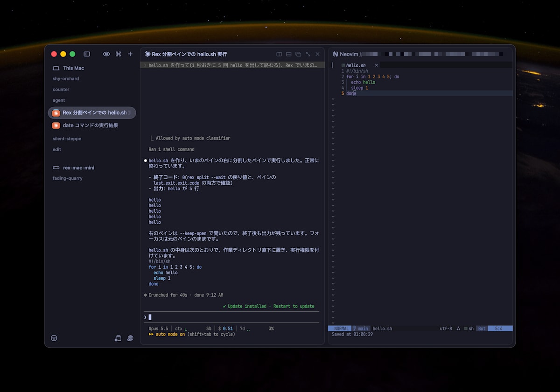Click the orange icon of Rex hello.sh session
This screenshot has width=560, height=392.
tap(56, 113)
